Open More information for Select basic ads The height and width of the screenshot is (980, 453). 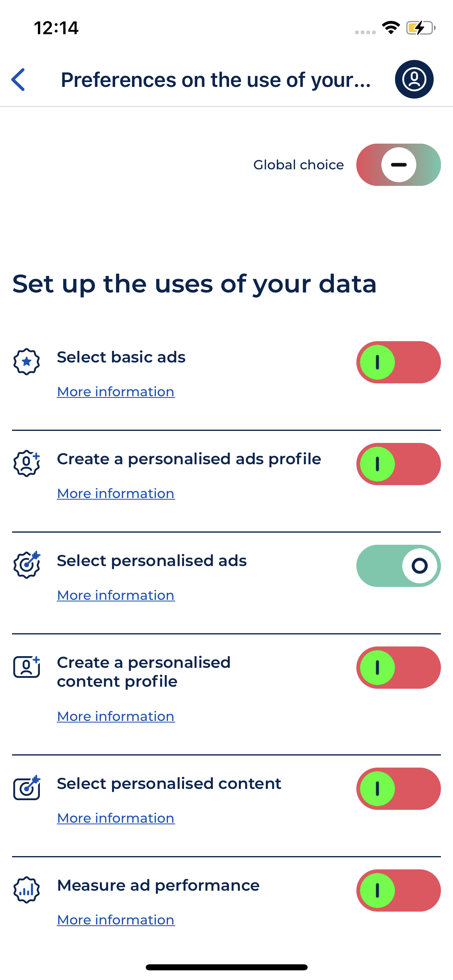pos(116,392)
